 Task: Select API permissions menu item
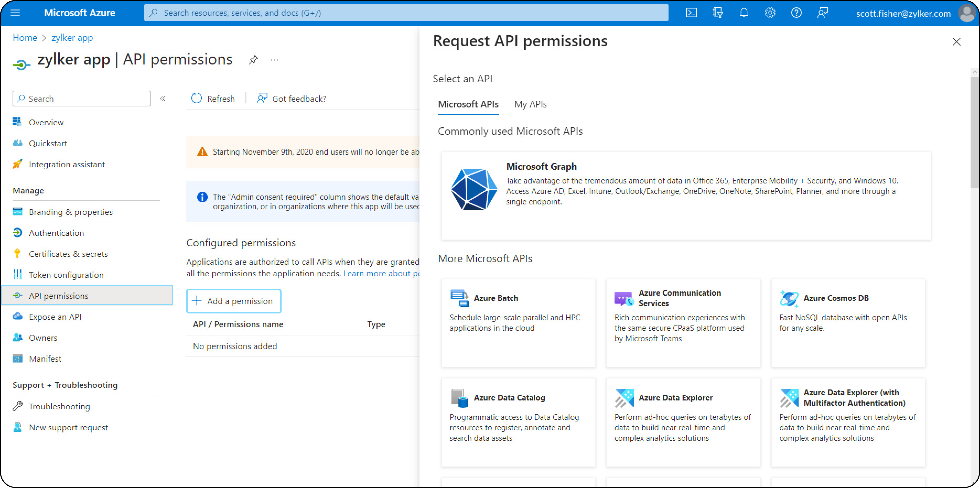click(x=87, y=295)
